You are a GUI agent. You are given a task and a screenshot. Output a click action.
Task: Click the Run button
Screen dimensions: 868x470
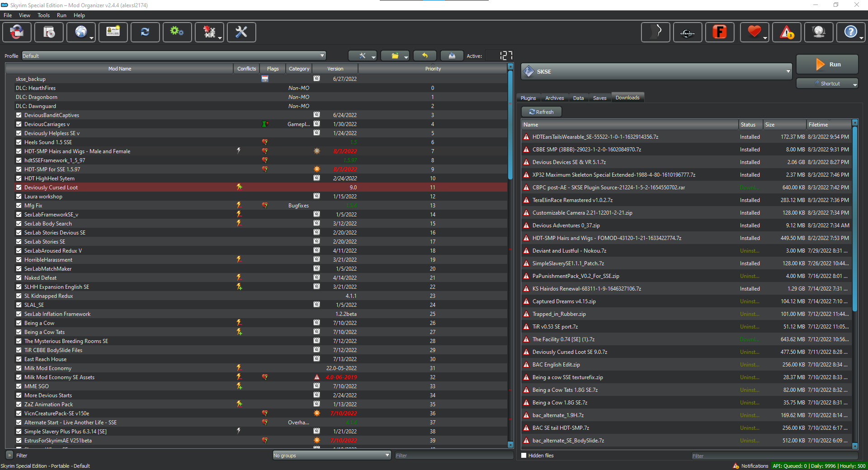(x=827, y=64)
